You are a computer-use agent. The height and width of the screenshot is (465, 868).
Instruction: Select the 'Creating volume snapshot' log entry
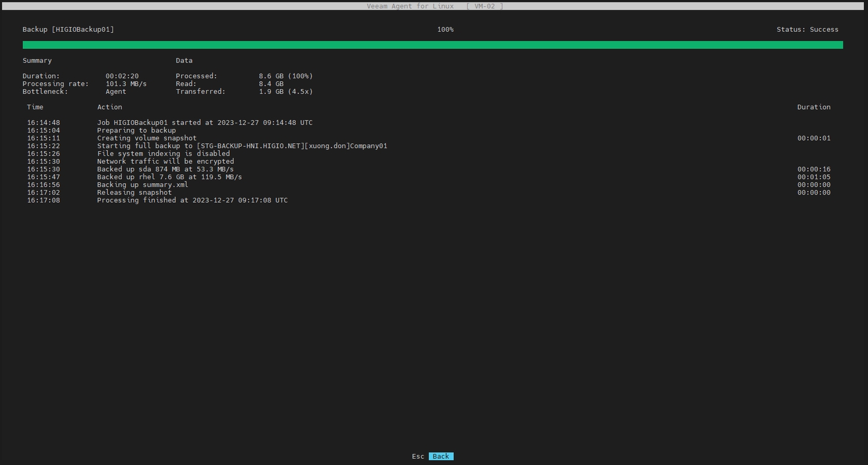146,139
